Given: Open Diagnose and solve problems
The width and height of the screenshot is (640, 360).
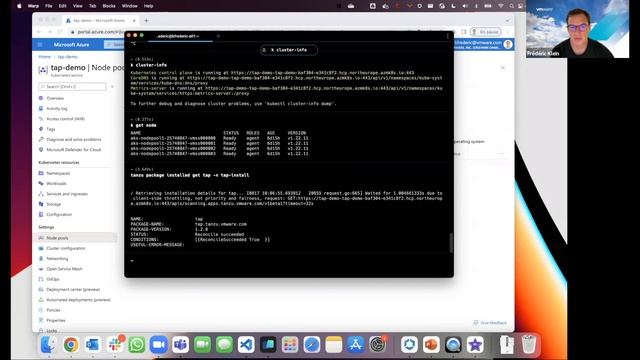Looking at the screenshot, I should [x=73, y=140].
